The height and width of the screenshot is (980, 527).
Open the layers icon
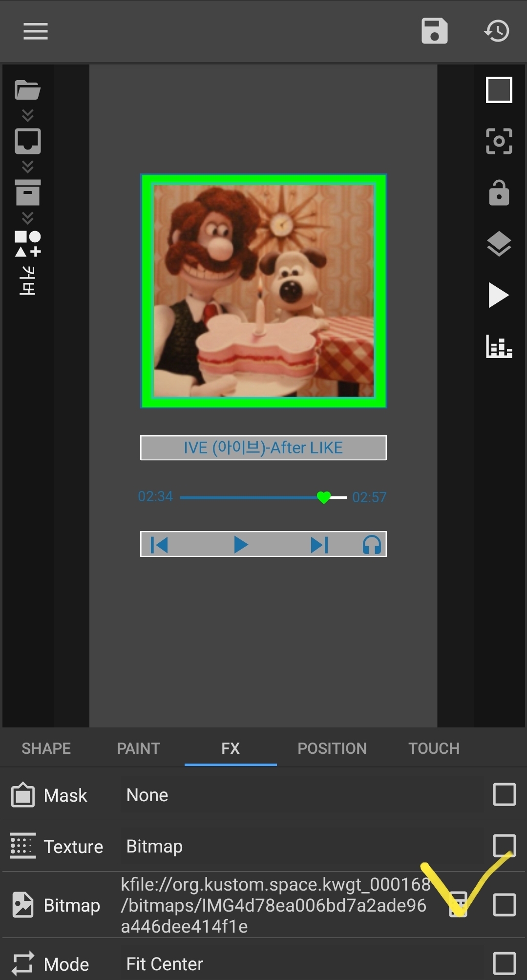tap(499, 244)
